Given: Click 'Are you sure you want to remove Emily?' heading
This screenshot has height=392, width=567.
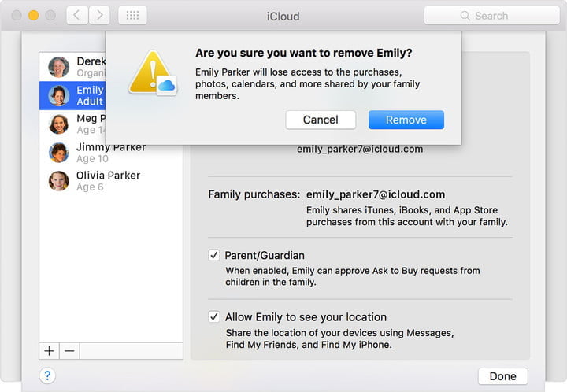Looking at the screenshot, I should pos(304,53).
